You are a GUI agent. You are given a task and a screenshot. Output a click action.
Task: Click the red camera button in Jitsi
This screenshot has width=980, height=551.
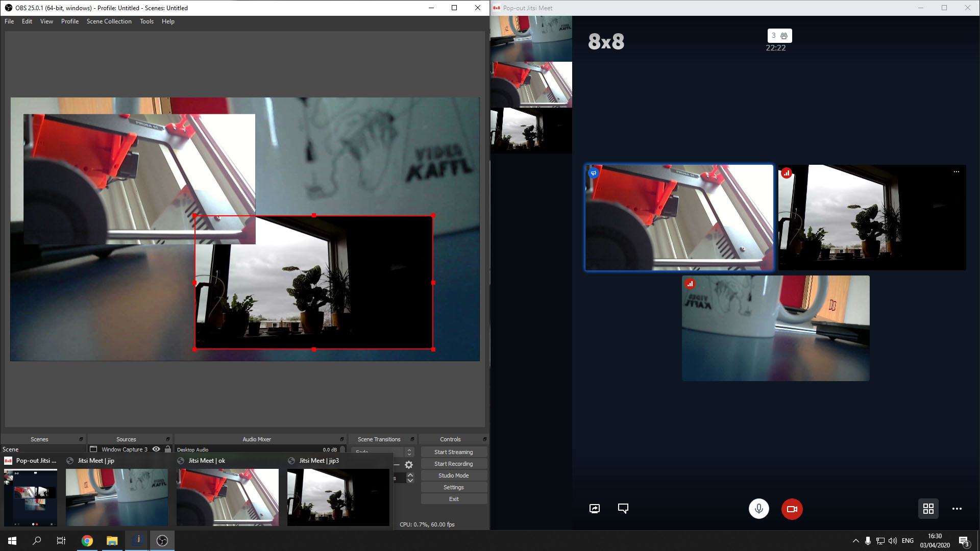pyautogui.click(x=792, y=509)
